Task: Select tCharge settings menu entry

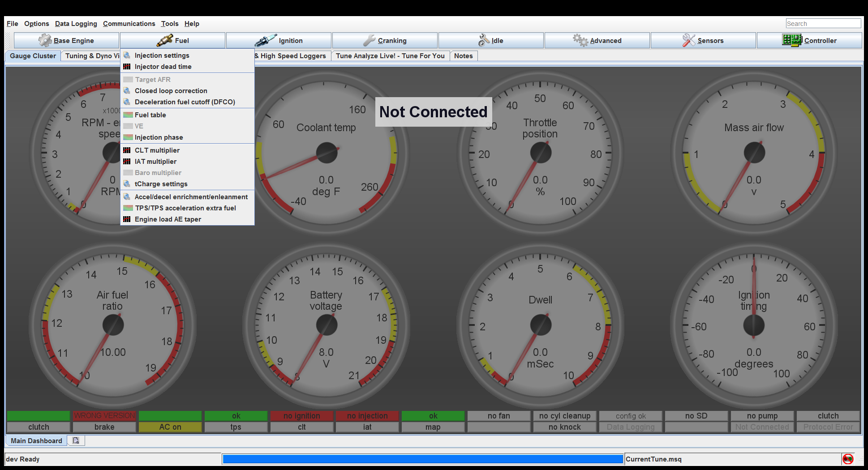Action: click(x=187, y=184)
